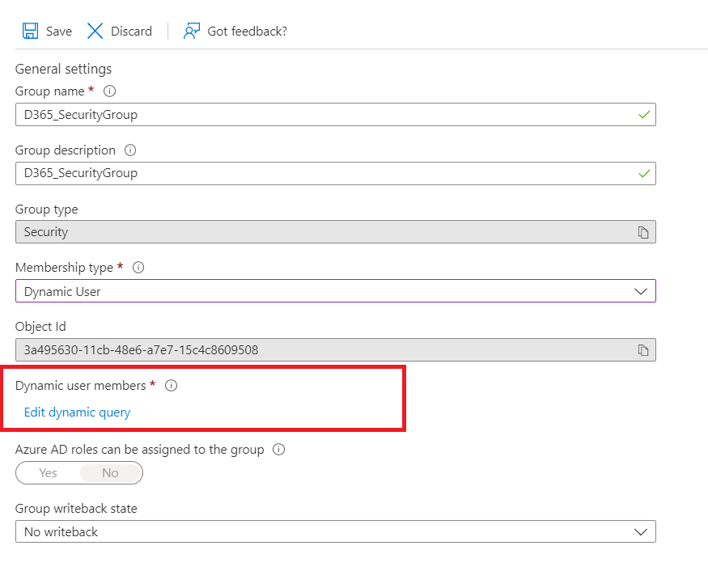Click into the Group name text field

click(x=324, y=115)
